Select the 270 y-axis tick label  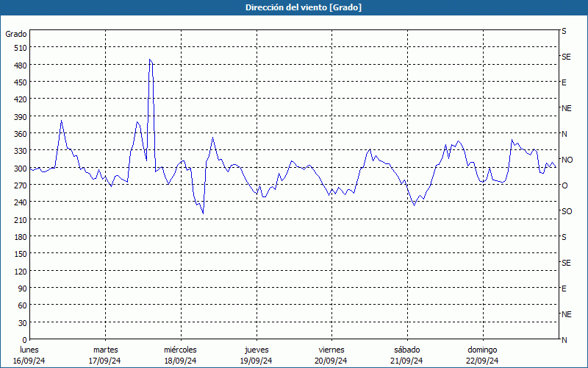coord(21,185)
